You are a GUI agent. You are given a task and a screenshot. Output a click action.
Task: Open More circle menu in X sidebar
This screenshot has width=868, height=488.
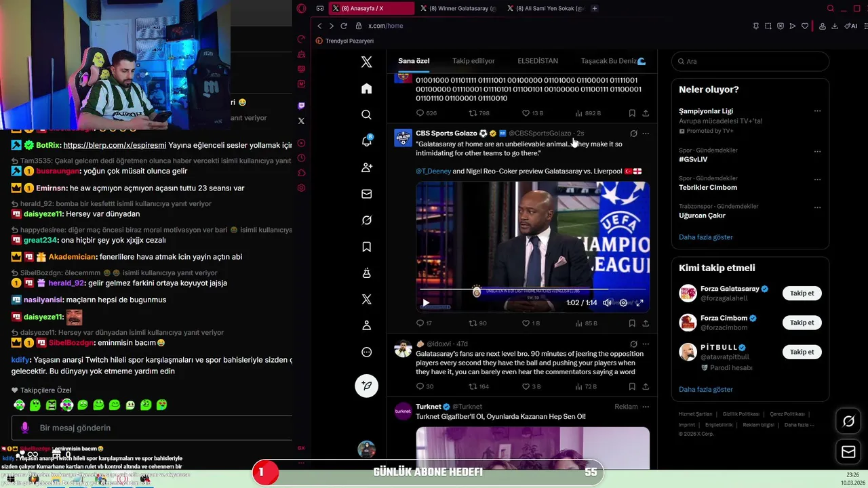click(366, 352)
